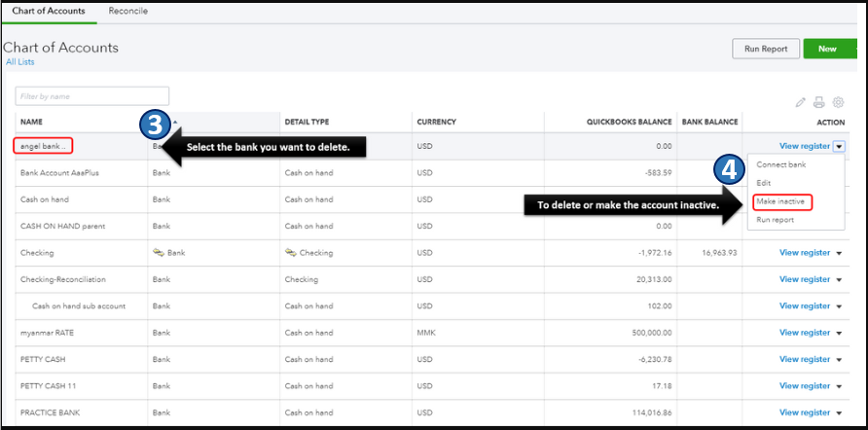
Task: Expand the action dropdown for PETTY CASH 11
Action: (x=839, y=386)
